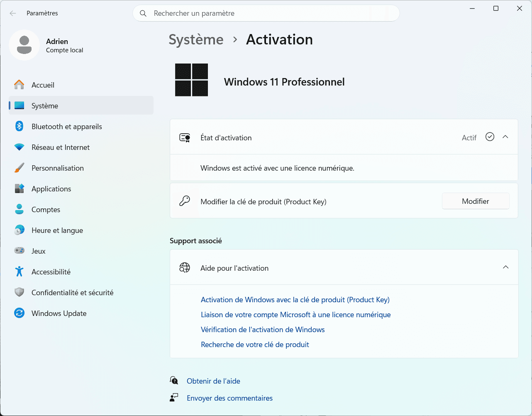Click the Accueil home icon
This screenshot has height=416, width=532.
coord(19,85)
